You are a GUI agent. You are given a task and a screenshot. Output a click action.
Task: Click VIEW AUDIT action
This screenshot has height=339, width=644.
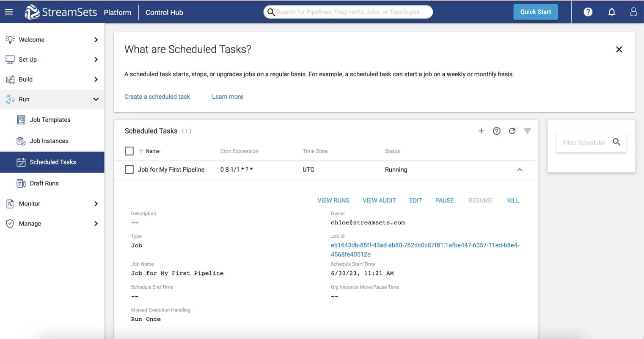379,200
